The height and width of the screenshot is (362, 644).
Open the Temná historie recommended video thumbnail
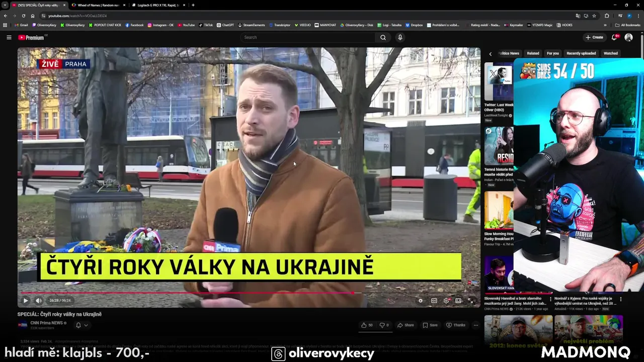[499, 146]
